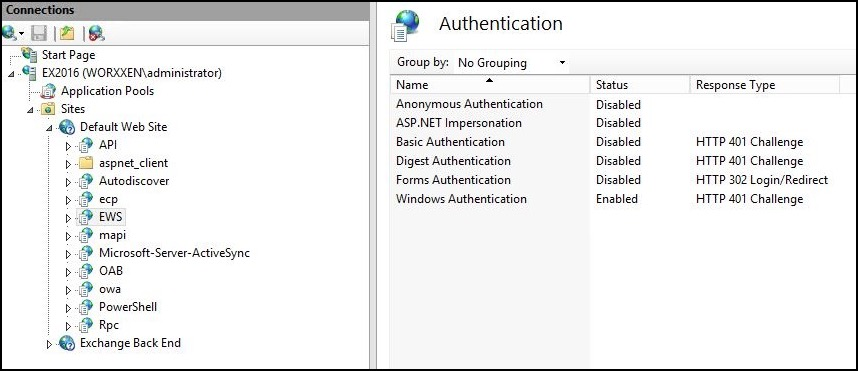Select the Exchange Back End label
The image size is (858, 371).
click(x=130, y=343)
